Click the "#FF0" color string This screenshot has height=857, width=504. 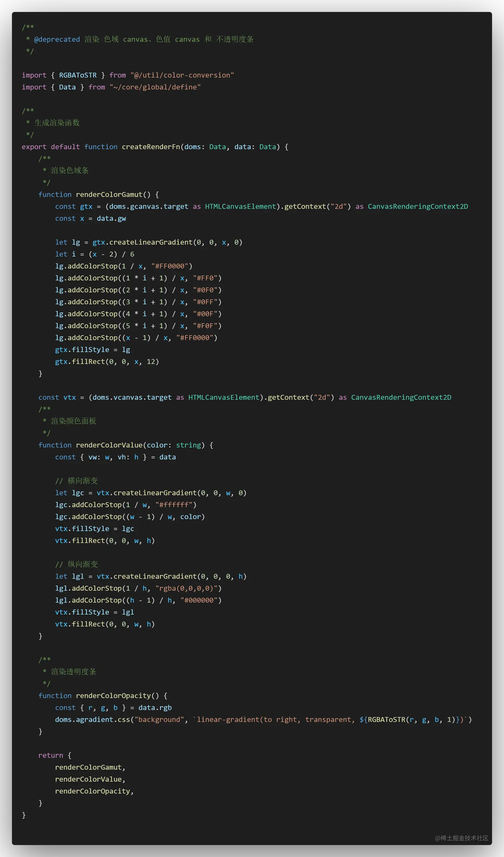pos(205,278)
